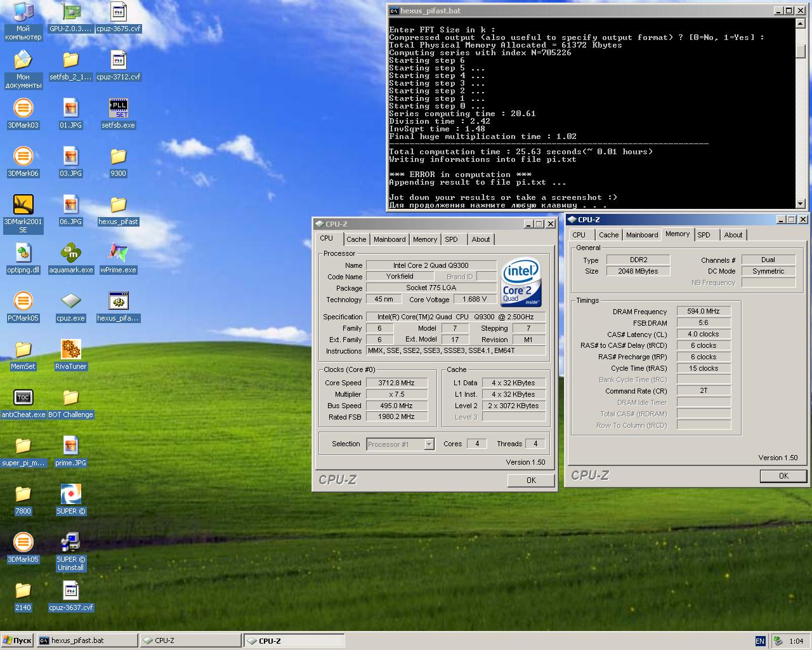Viewport: 812px width, 650px height.
Task: Click the Intel Core 2 Quad logo
Action: (521, 282)
